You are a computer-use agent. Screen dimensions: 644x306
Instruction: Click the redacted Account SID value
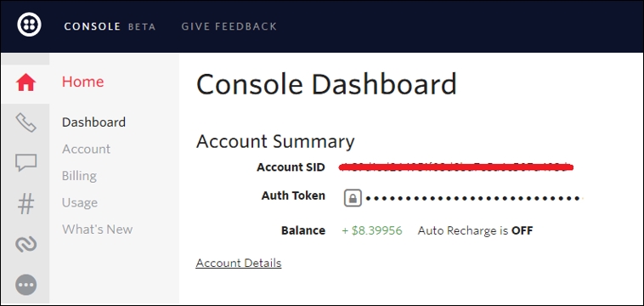[456, 167]
